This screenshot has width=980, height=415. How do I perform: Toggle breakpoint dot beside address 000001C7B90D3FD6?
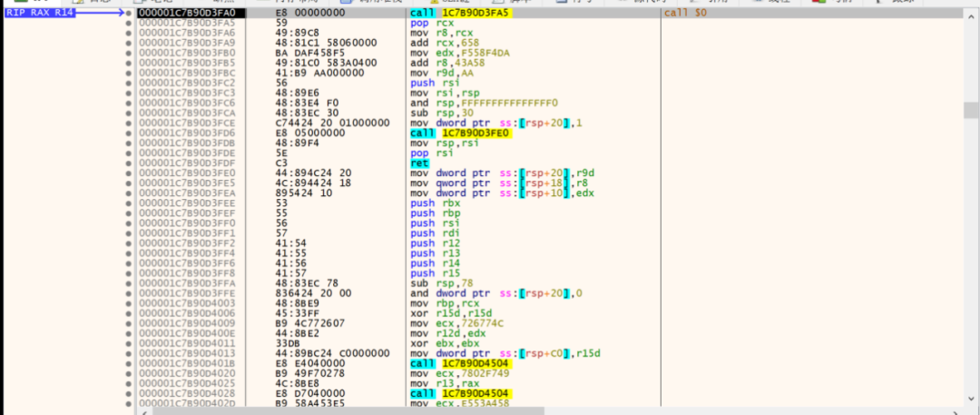130,133
